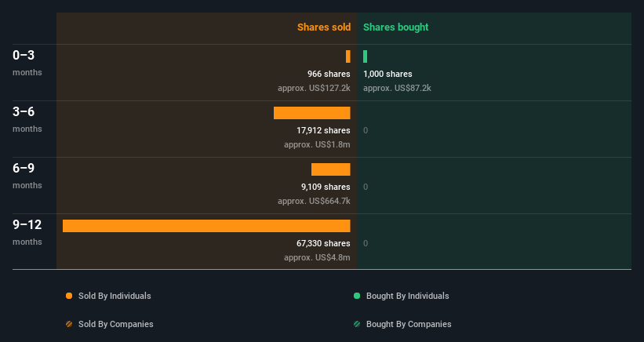Click the approx. US$1.8m amount
644x342 pixels.
coord(317,144)
